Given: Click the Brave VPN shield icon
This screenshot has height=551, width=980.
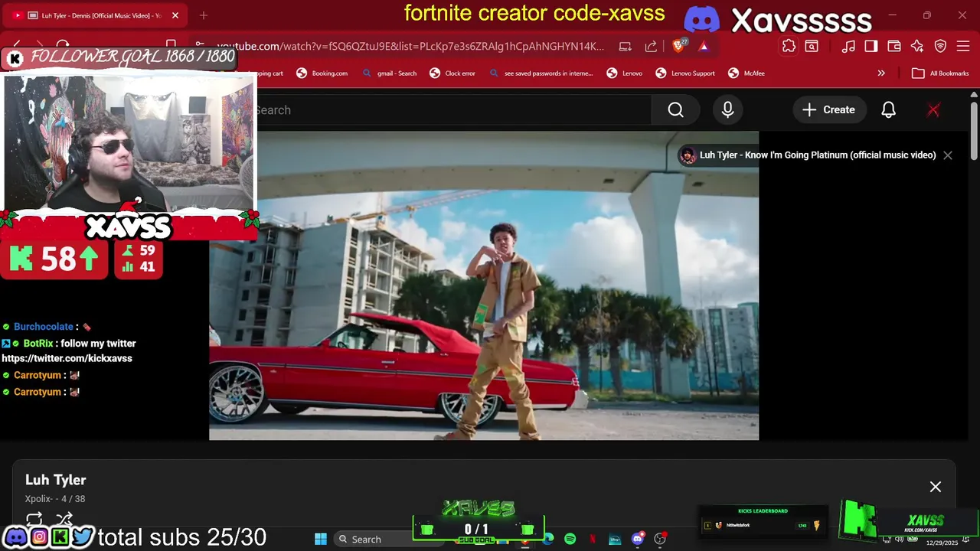Looking at the screenshot, I should click(941, 46).
